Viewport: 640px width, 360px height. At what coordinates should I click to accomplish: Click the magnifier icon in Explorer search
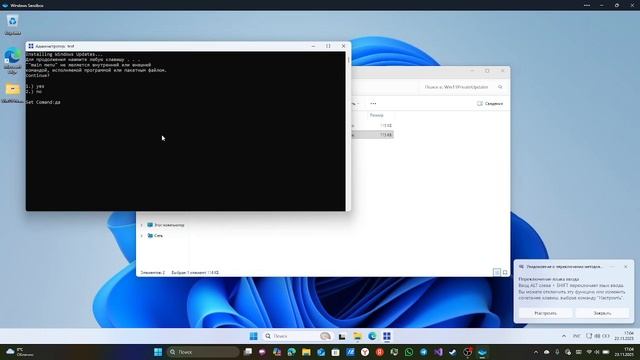[x=500, y=87]
